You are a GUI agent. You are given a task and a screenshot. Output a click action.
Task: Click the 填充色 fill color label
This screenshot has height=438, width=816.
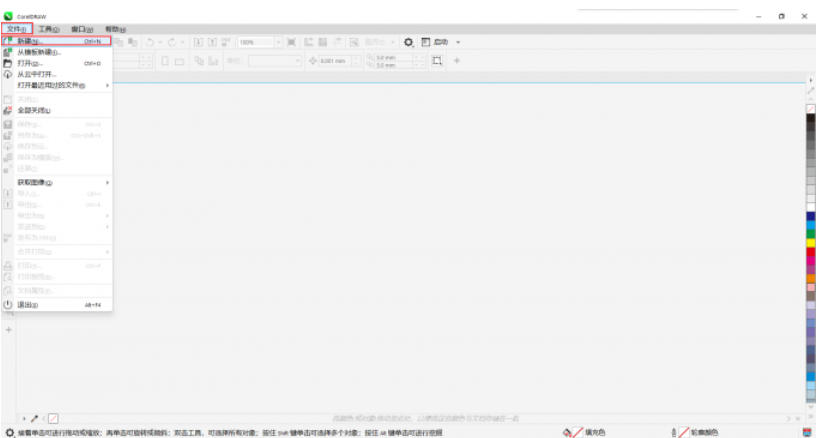[x=595, y=432]
